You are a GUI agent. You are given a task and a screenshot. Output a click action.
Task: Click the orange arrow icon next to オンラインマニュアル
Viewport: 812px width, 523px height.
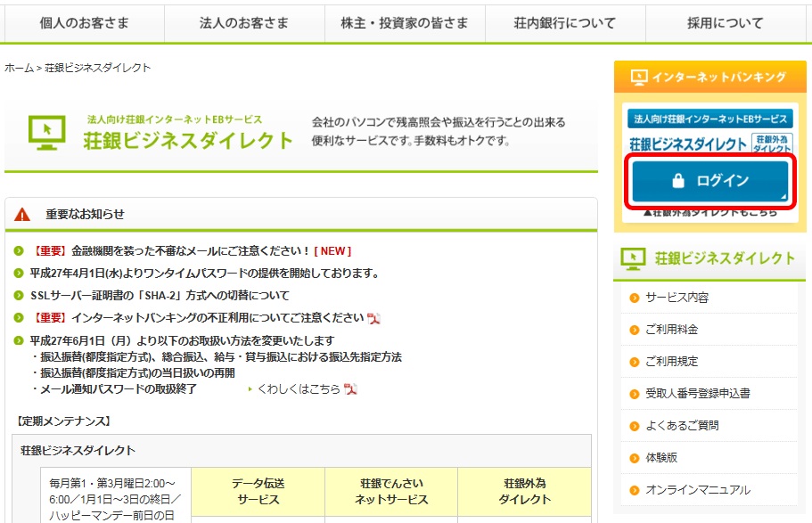click(635, 490)
